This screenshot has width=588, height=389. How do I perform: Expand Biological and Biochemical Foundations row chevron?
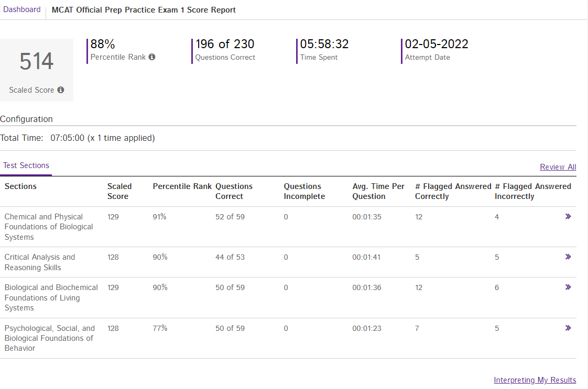tap(568, 287)
